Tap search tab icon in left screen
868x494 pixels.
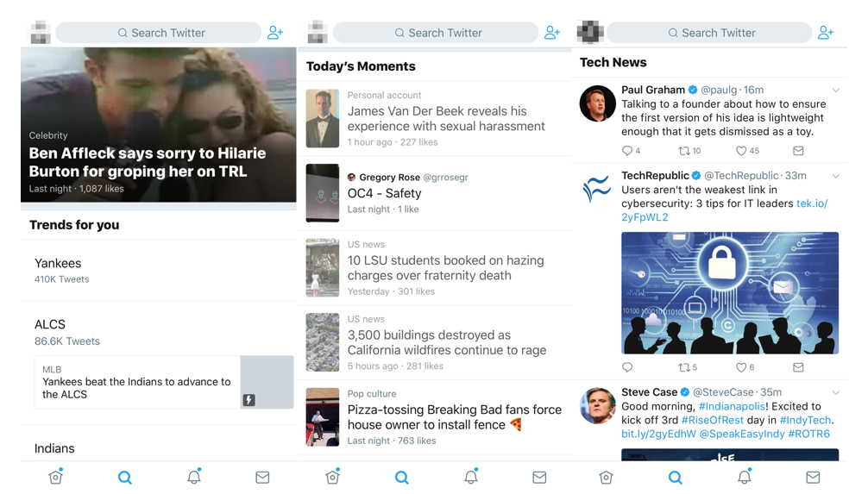(125, 478)
